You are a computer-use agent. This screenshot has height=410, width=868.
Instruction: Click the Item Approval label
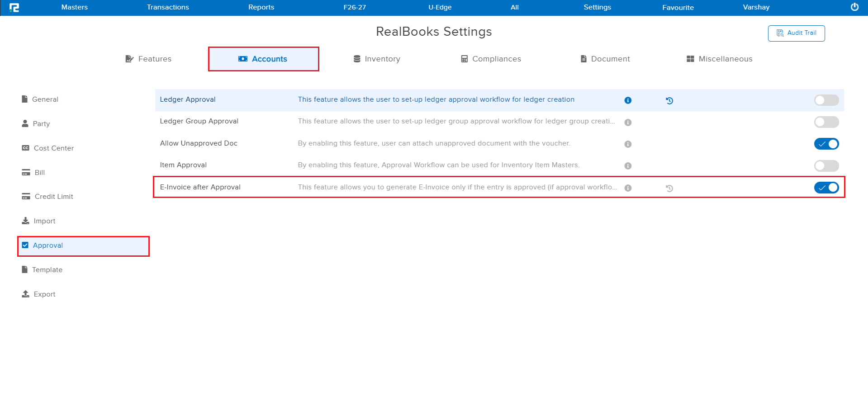pos(183,165)
